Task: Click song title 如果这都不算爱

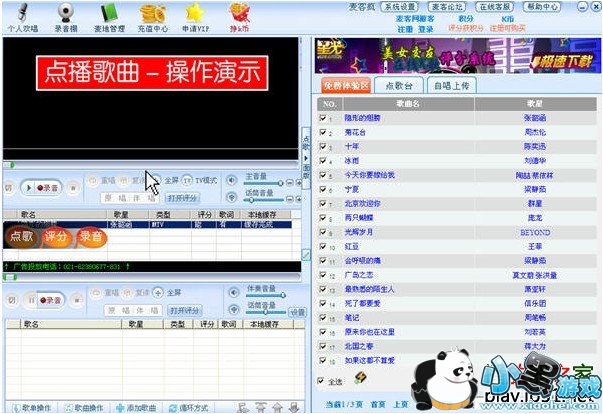Action: [370, 361]
